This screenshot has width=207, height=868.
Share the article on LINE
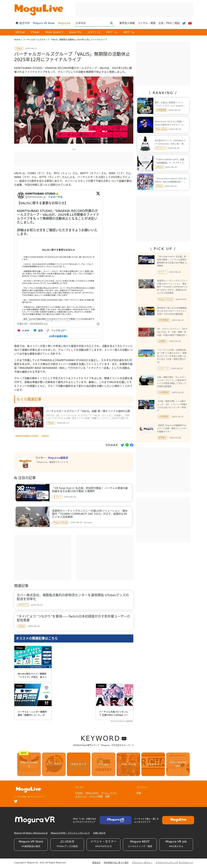[x=127, y=445]
